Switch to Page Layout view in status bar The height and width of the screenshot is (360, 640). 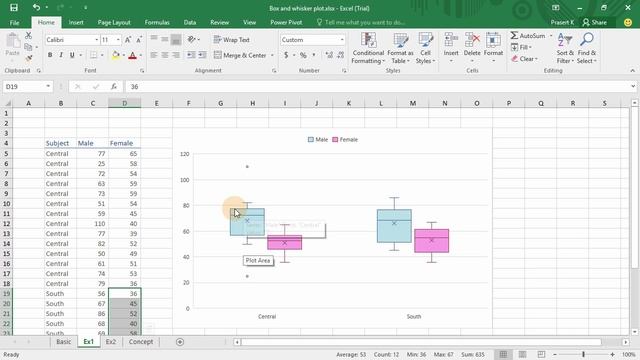click(x=522, y=354)
